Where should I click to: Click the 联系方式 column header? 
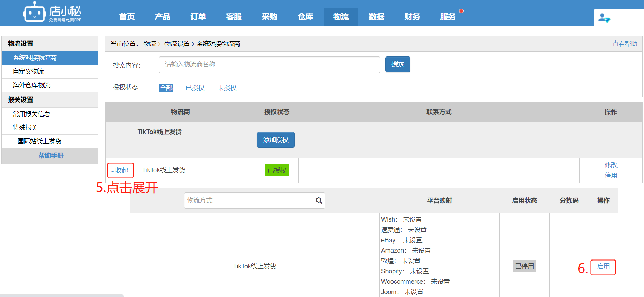439,112
